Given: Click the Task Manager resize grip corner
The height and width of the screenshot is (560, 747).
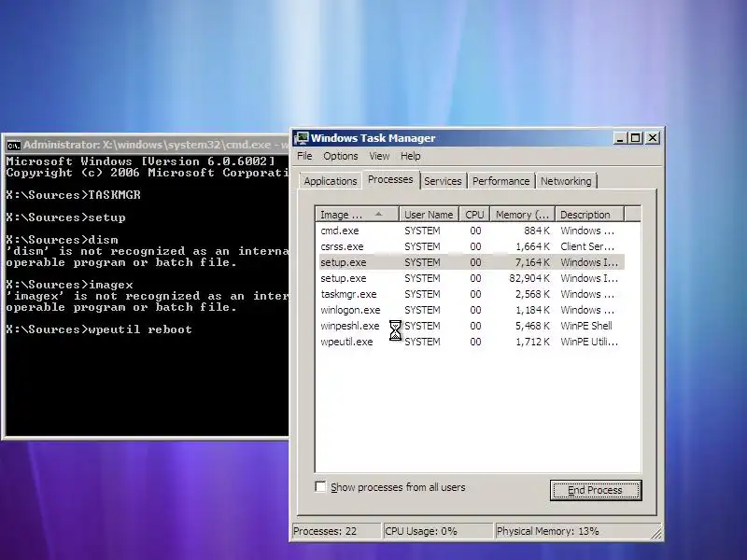Looking at the screenshot, I should [656, 533].
